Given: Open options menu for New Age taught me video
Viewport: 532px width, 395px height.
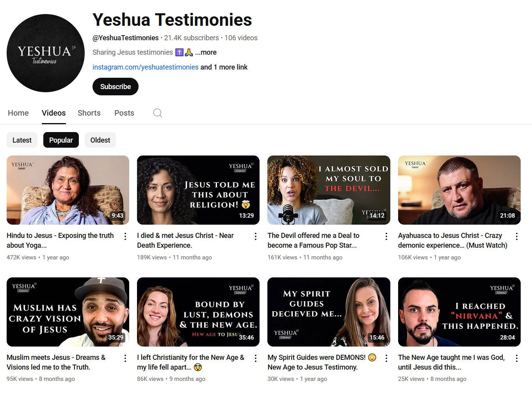Looking at the screenshot, I should [x=517, y=358].
